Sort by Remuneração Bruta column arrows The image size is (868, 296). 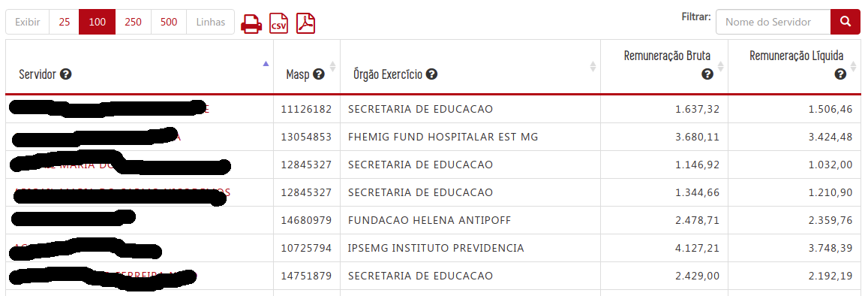(720, 67)
